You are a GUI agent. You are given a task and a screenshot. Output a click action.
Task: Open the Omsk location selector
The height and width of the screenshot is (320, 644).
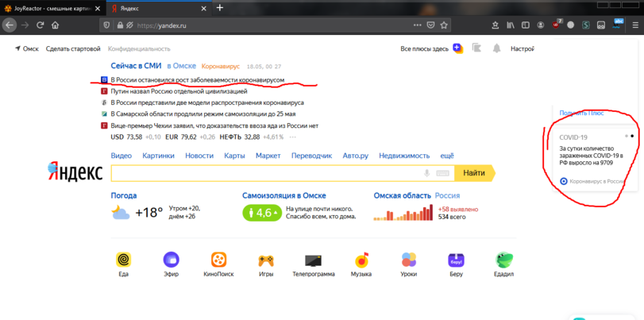(x=27, y=48)
